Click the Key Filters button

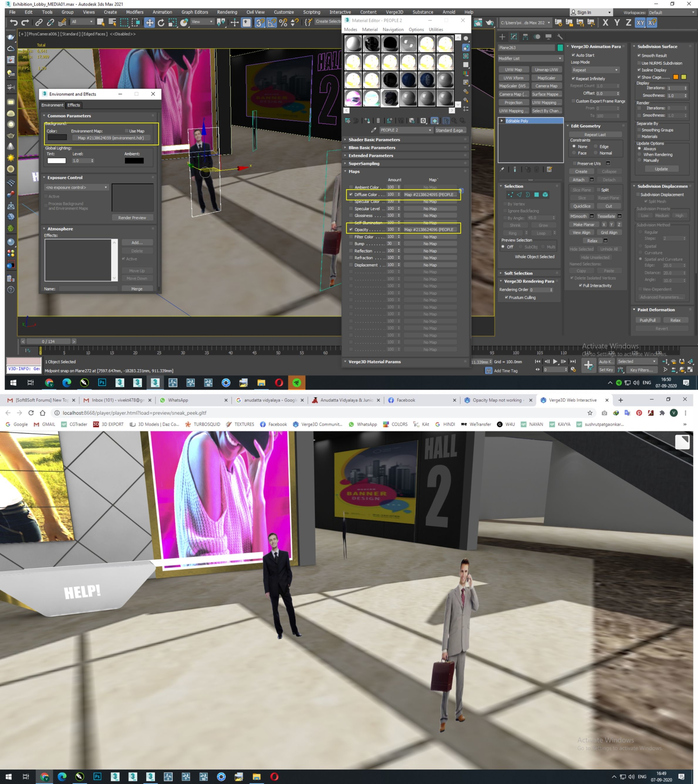click(641, 370)
